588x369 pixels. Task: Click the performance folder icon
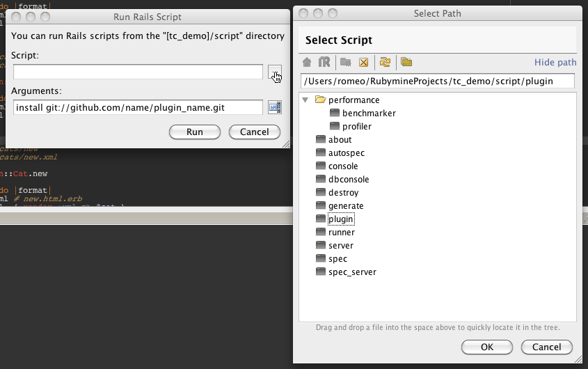320,100
